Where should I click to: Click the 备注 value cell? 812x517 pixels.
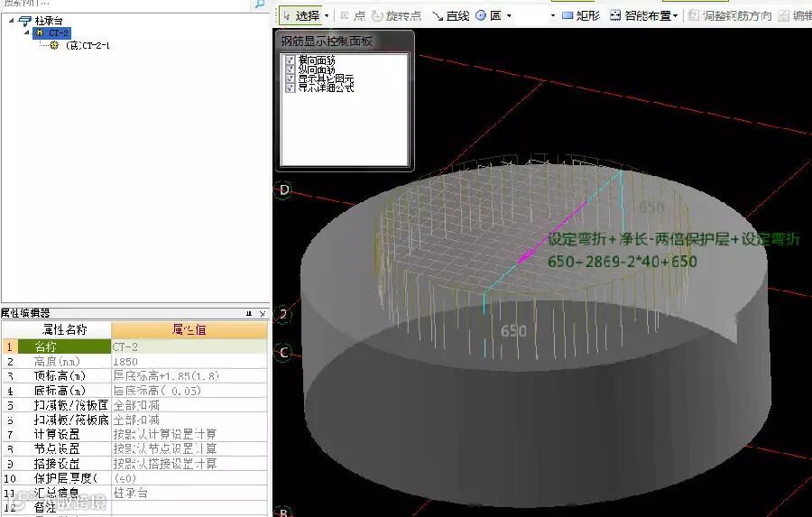[x=189, y=508]
